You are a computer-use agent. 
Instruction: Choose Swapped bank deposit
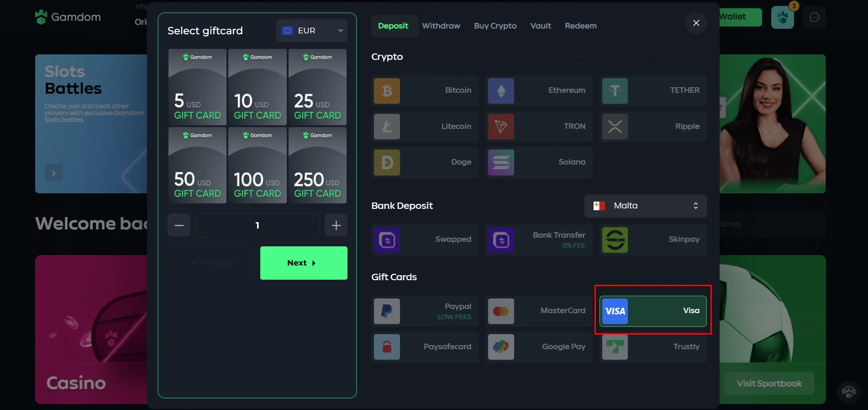(425, 240)
